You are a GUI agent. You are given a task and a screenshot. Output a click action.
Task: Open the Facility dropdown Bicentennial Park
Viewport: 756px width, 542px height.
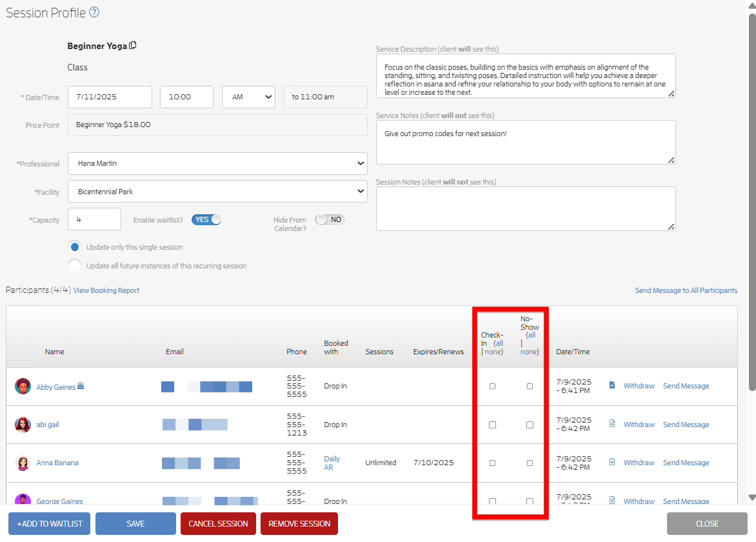pyautogui.click(x=217, y=192)
